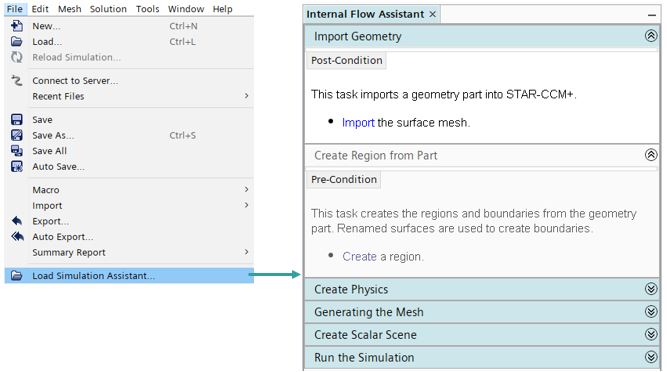The width and height of the screenshot is (667, 372).
Task: Expand the Recent Files submenu arrow
Action: 246,96
